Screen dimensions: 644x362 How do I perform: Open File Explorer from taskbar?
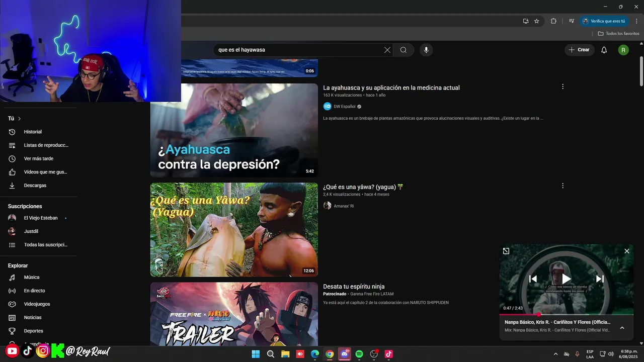[x=285, y=354]
